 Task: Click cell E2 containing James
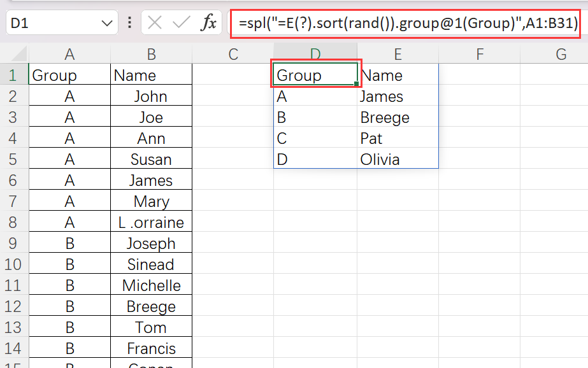coord(398,96)
